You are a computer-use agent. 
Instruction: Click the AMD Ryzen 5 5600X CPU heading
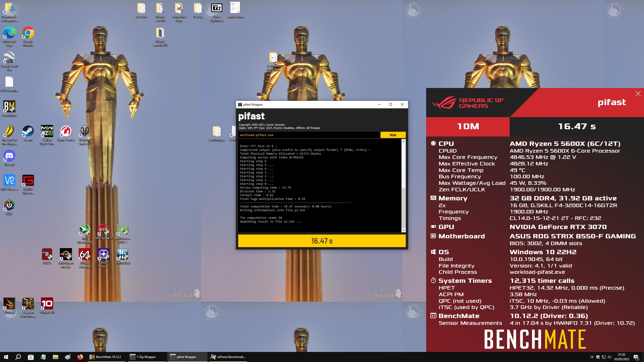click(565, 144)
